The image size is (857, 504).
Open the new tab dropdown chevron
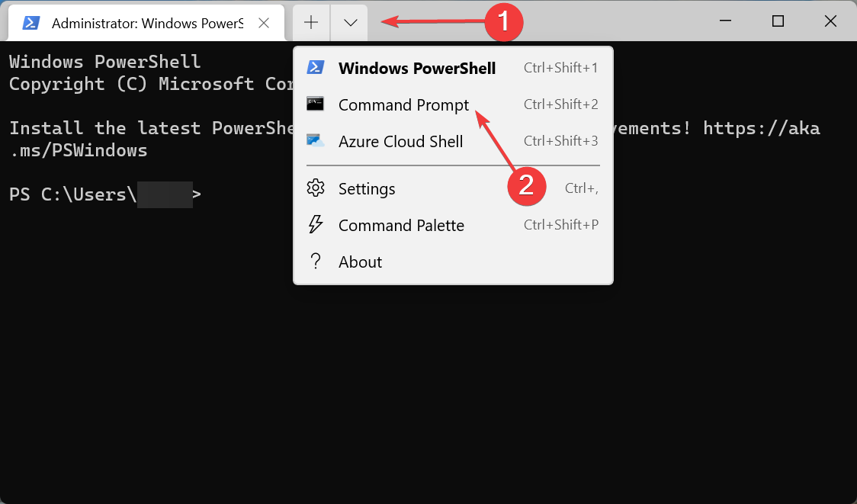(349, 22)
